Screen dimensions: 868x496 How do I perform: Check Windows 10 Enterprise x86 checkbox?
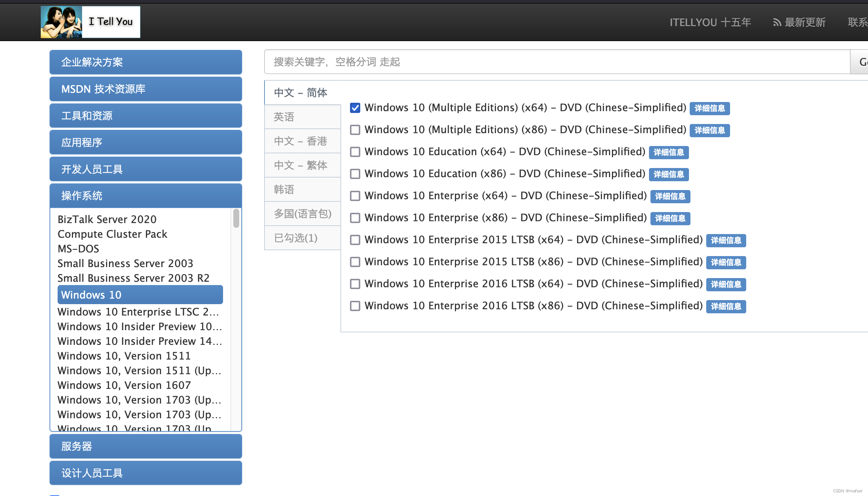pyautogui.click(x=355, y=218)
